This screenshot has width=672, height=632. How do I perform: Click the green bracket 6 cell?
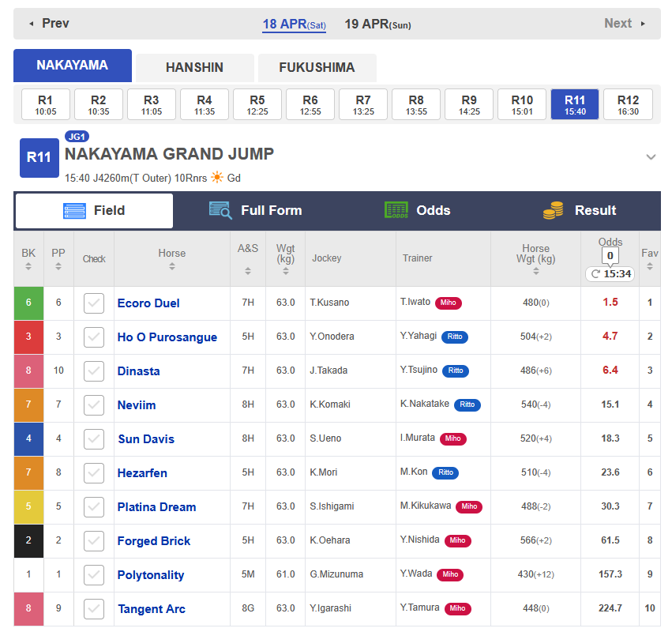pyautogui.click(x=28, y=303)
